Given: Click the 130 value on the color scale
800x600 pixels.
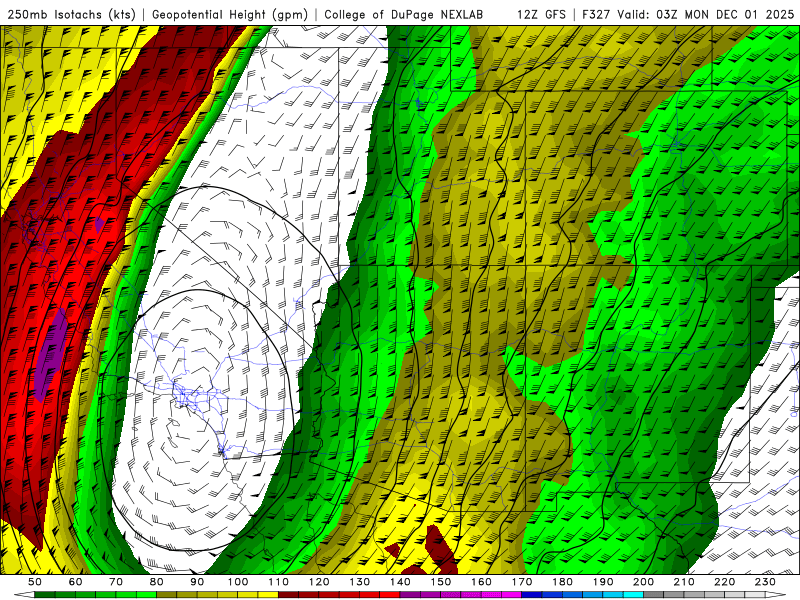Looking at the screenshot, I should (x=360, y=582).
